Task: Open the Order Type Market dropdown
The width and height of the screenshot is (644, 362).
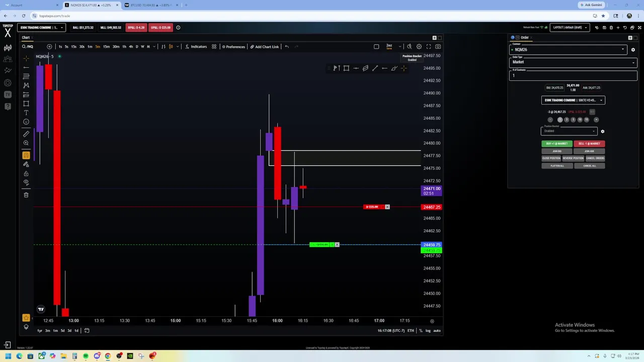Action: pyautogui.click(x=573, y=62)
